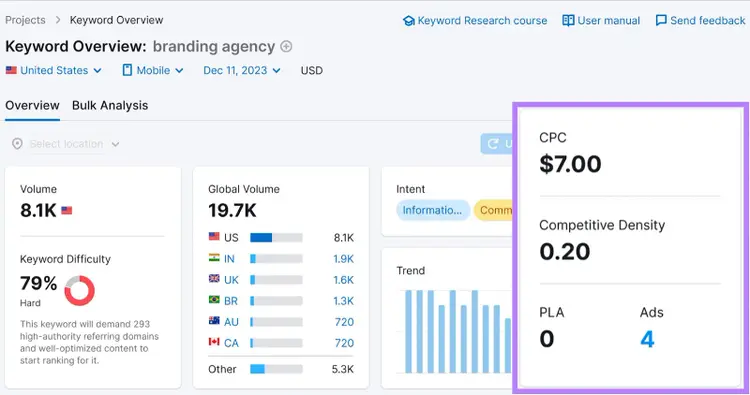
Task: Click the Projects breadcrumb link
Action: 25,20
